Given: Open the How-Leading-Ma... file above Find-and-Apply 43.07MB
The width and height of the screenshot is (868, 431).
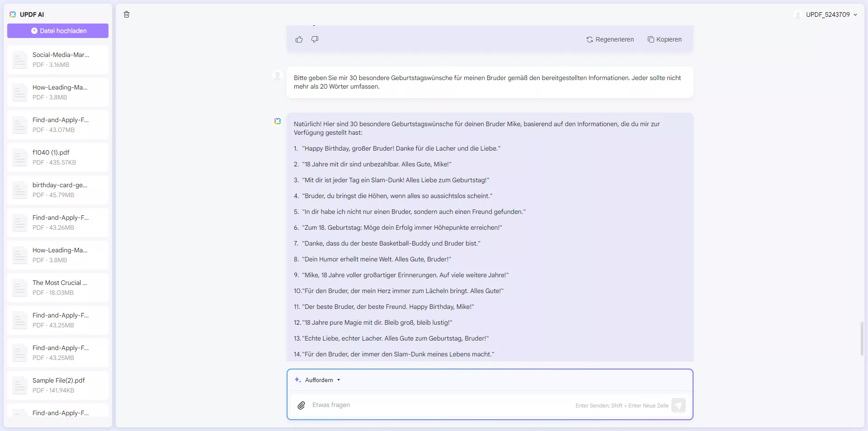Looking at the screenshot, I should coord(58,92).
